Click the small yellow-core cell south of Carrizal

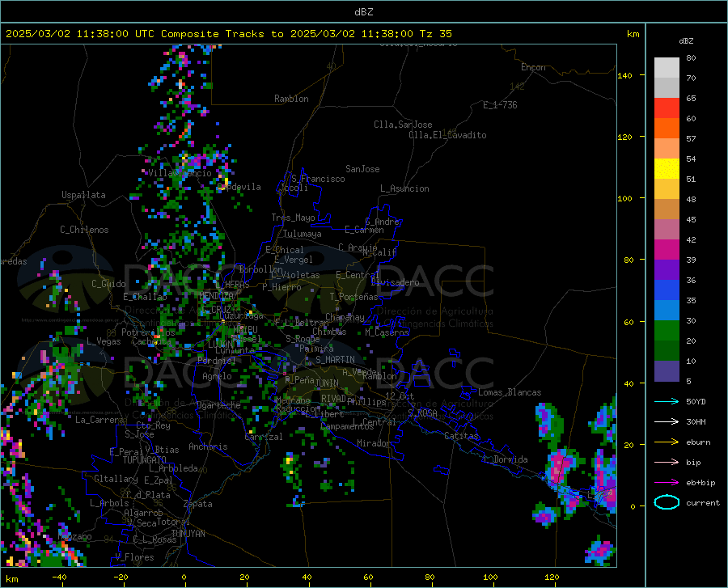290,465
